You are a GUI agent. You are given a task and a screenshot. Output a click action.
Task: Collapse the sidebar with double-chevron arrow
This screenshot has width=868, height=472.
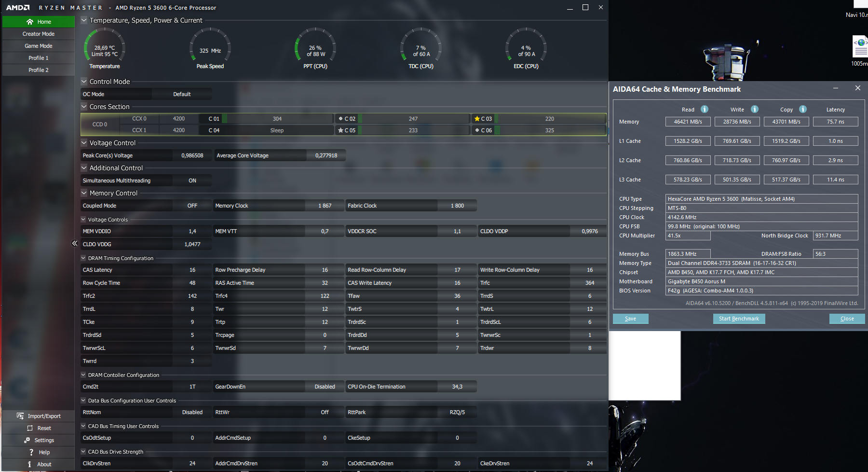[x=75, y=243]
